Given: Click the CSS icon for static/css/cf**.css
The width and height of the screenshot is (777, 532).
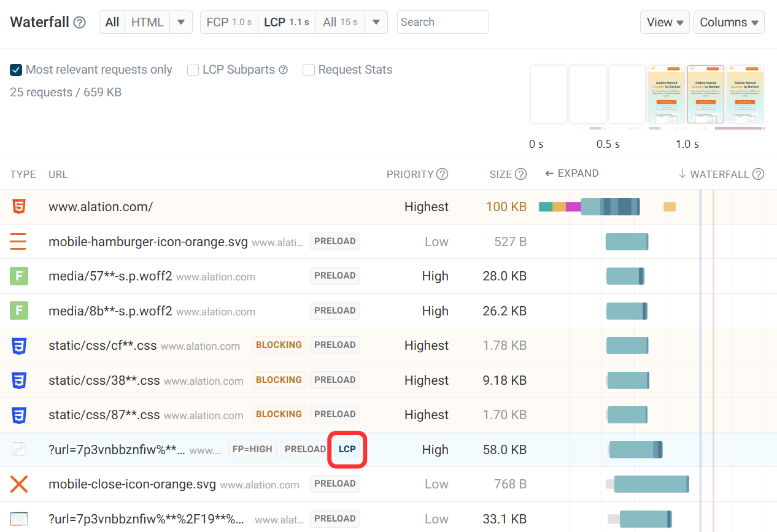Looking at the screenshot, I should 18,345.
